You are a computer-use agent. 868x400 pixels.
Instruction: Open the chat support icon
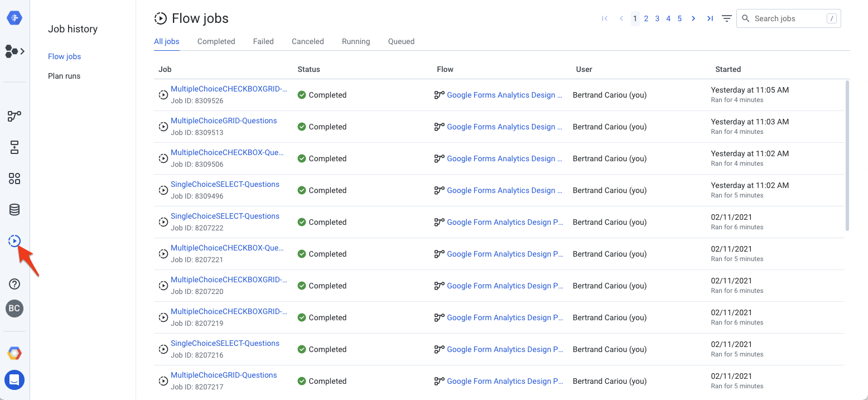(x=15, y=380)
